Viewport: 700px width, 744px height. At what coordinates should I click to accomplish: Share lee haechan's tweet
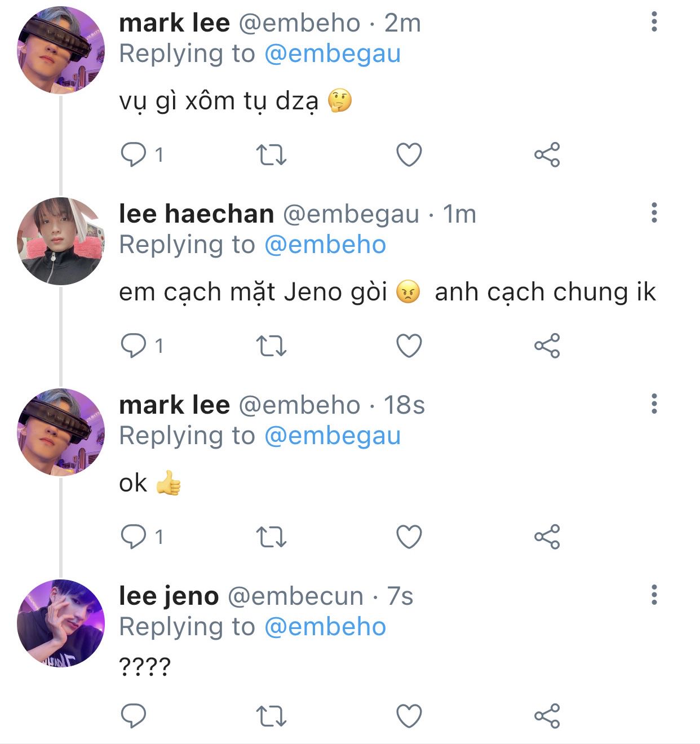point(547,346)
